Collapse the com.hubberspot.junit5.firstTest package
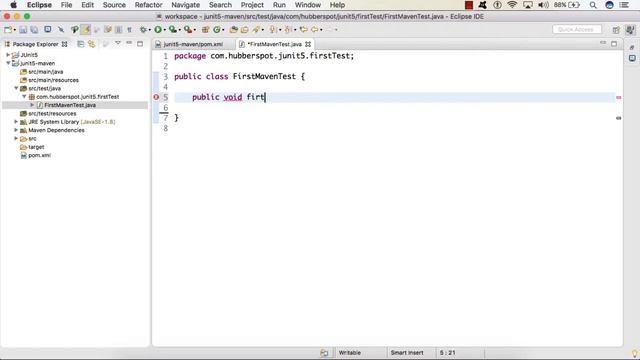This screenshot has width=640, height=360. pyautogui.click(x=24, y=97)
